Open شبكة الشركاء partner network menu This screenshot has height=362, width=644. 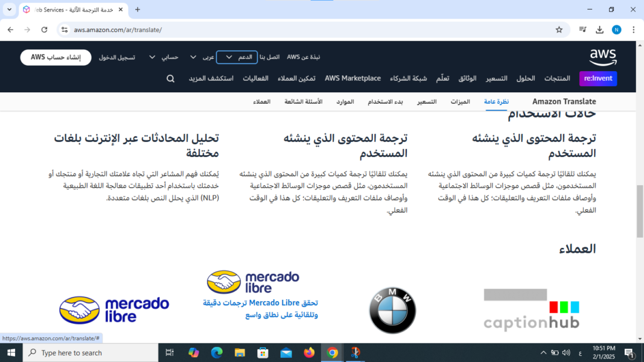[x=408, y=78]
